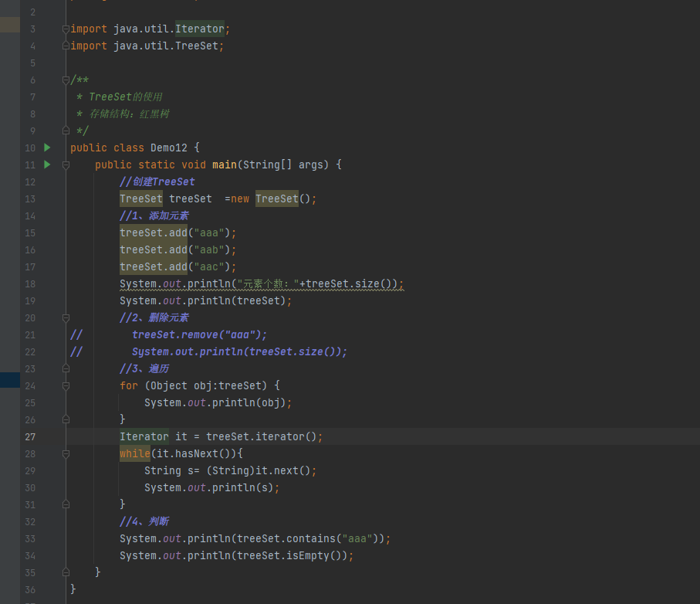The width and height of the screenshot is (700, 604).
Task: Toggle fold marker at for loop end line 26
Action: [66, 419]
